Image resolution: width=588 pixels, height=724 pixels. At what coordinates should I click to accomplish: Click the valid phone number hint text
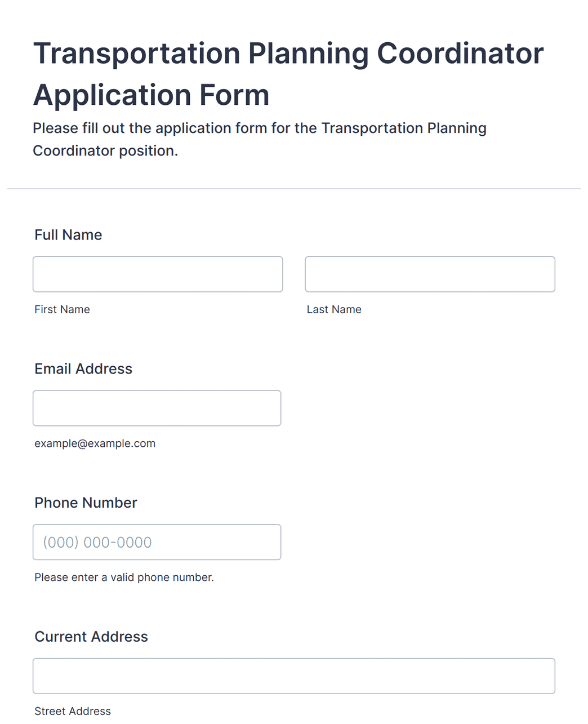124,578
